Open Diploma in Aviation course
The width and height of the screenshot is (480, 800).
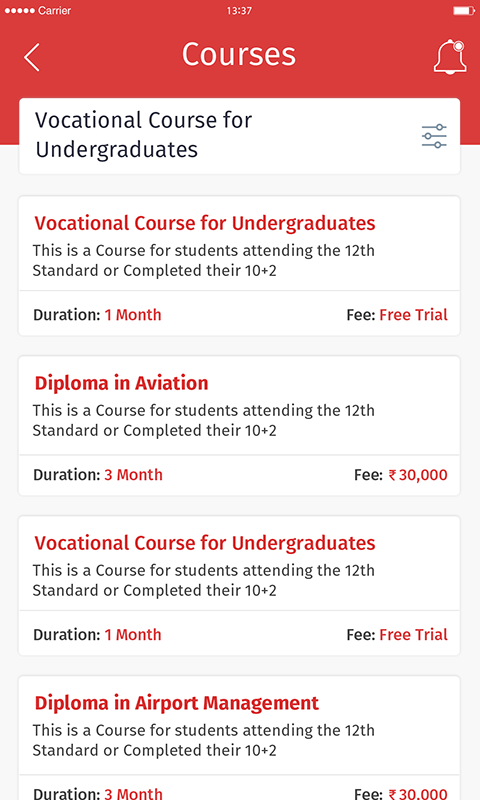click(x=121, y=383)
